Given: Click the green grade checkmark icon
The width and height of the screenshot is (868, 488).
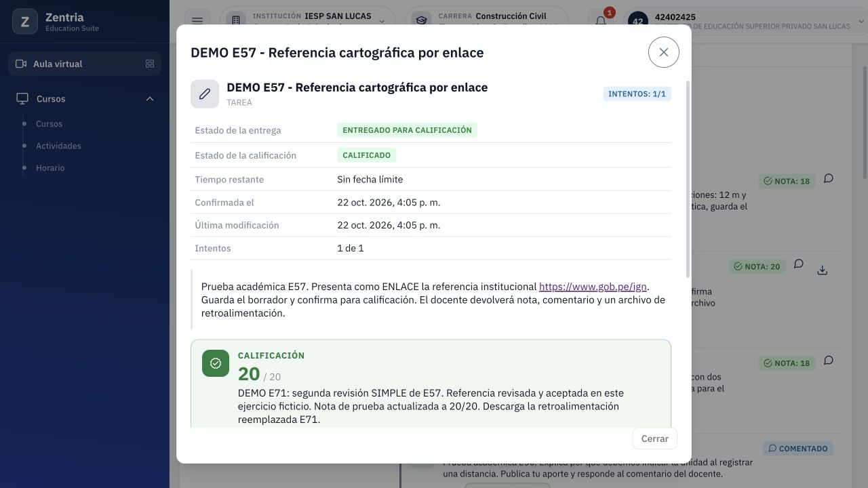Looking at the screenshot, I should tap(216, 363).
